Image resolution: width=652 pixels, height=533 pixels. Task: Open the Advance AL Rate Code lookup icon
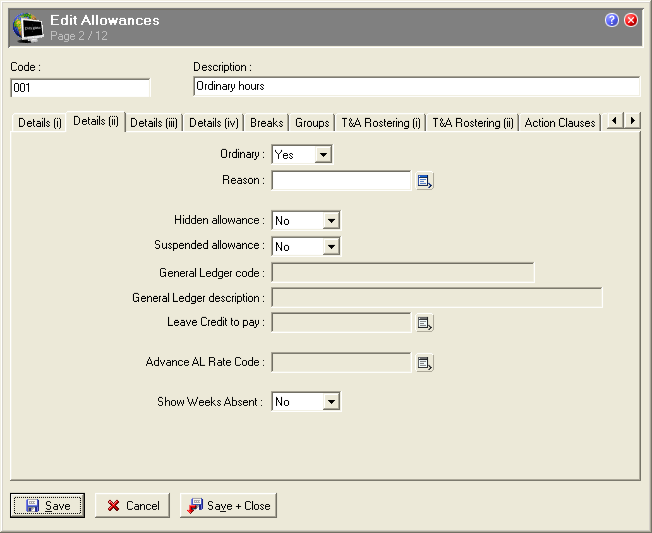pyautogui.click(x=424, y=363)
